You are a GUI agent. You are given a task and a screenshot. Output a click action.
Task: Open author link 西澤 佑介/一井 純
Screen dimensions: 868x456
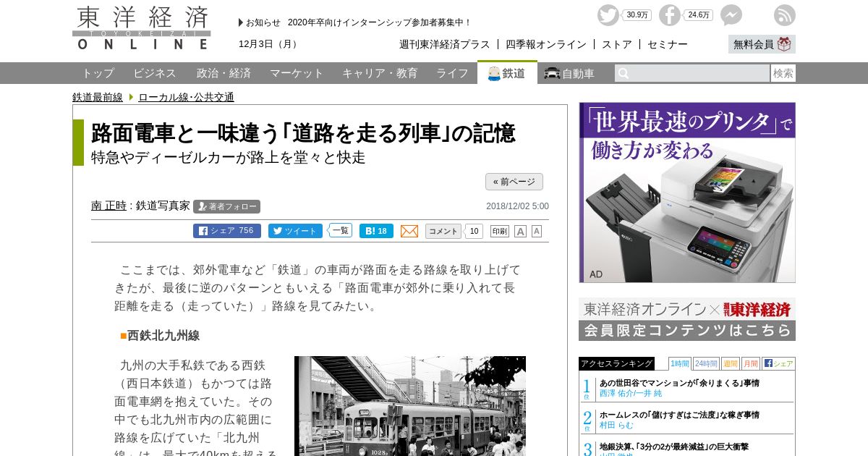point(631,394)
